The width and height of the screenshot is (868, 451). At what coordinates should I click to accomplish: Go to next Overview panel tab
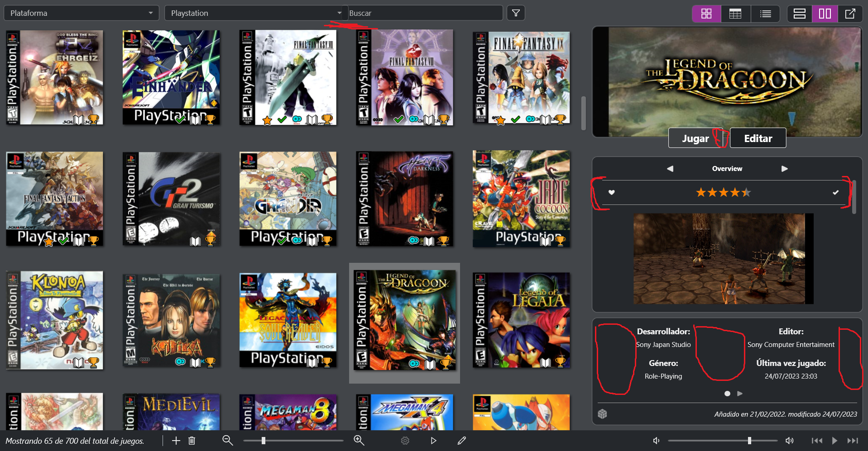(x=785, y=169)
